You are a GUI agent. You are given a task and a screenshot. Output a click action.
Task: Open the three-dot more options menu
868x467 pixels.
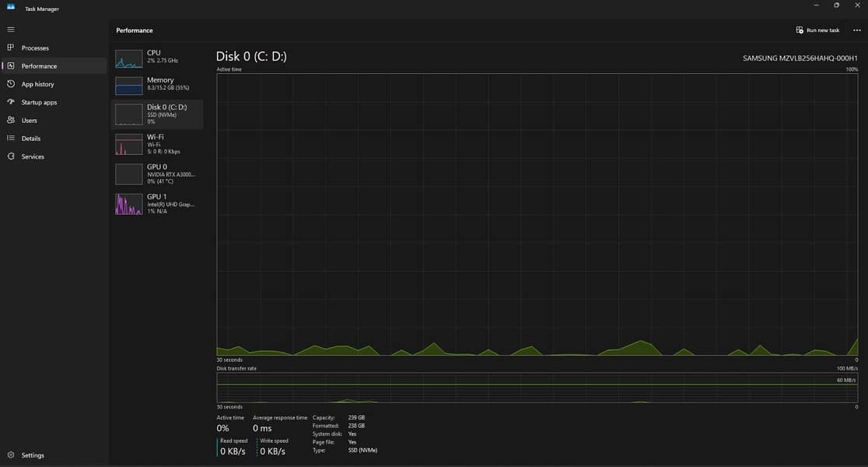[857, 30]
